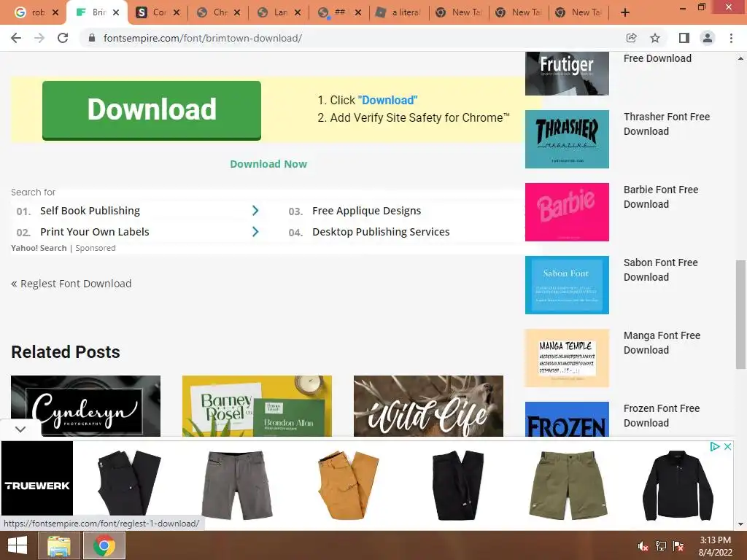Click the olive shorts ad item
Image resolution: width=747 pixels, height=560 pixels.
(568, 484)
